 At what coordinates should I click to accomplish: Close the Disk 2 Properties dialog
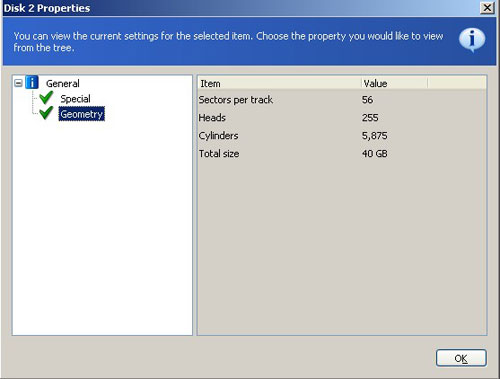click(x=487, y=8)
